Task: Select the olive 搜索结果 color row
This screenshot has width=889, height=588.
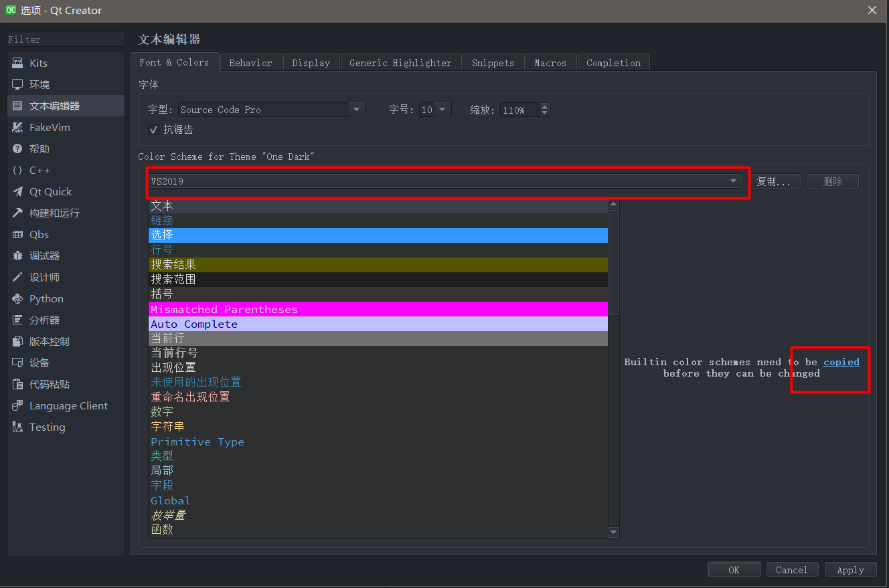Action: click(378, 265)
